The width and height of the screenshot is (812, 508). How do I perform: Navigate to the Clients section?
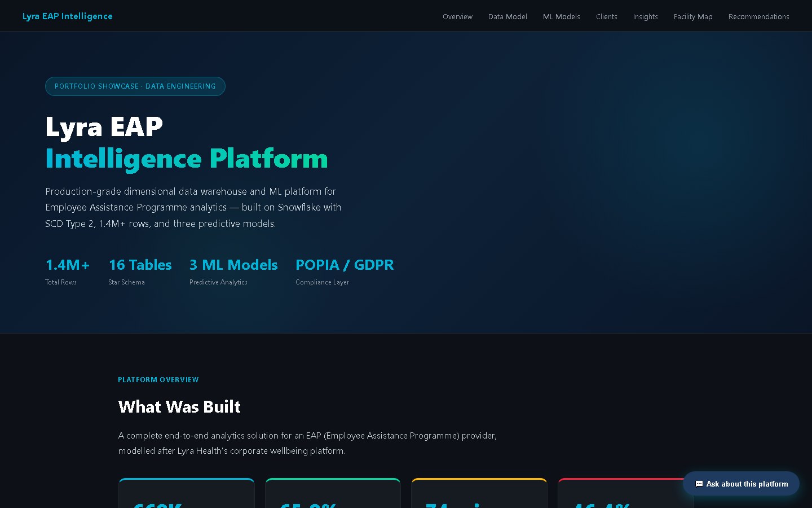point(606,17)
